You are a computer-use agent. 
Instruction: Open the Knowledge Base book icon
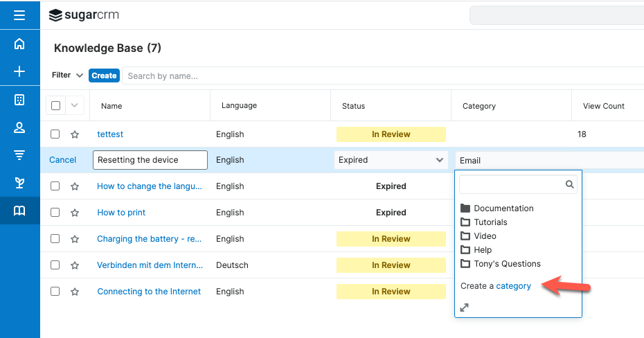pos(19,211)
